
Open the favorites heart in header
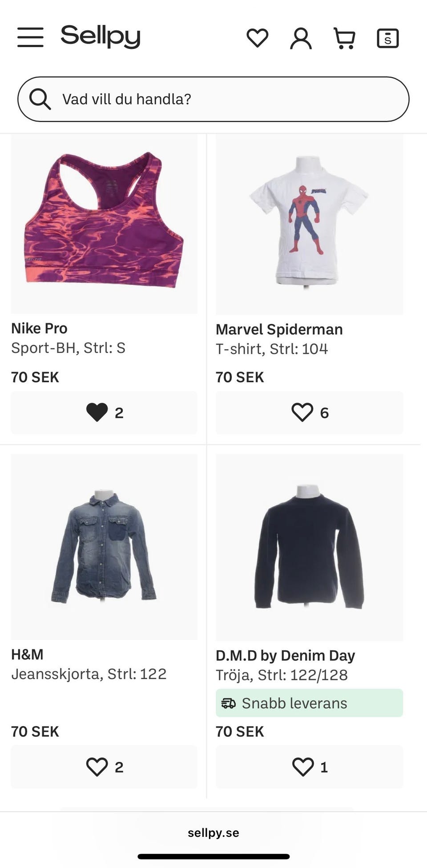[x=258, y=38]
